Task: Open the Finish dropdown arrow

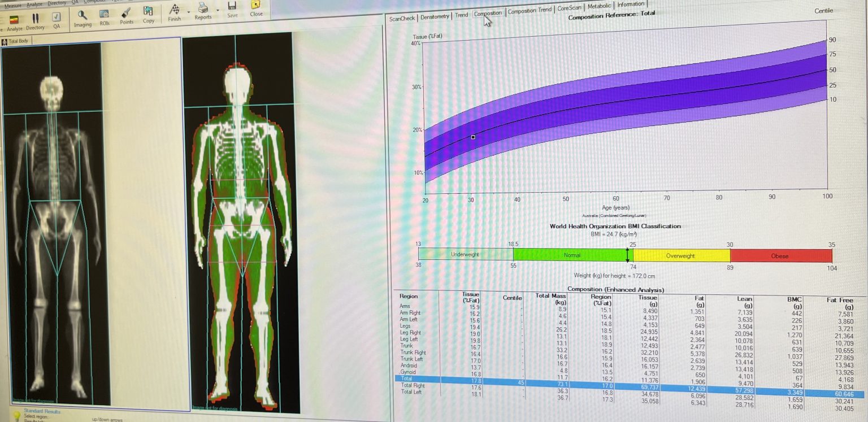Action: click(x=189, y=12)
